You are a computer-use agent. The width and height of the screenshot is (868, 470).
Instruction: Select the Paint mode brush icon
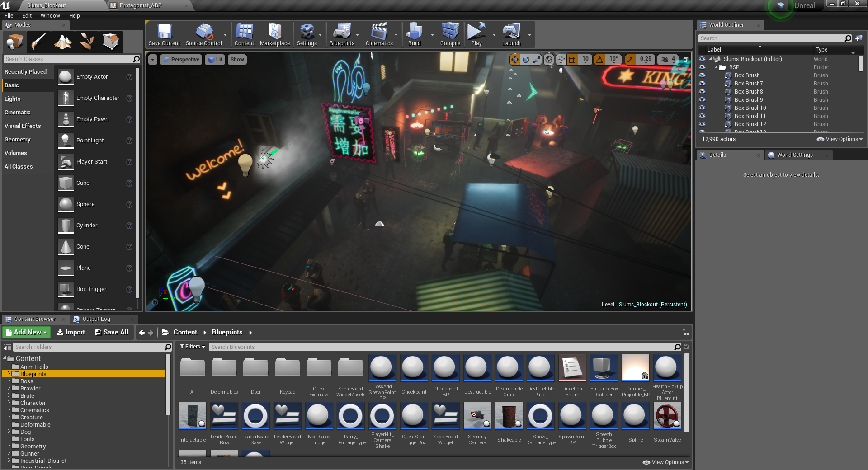click(x=38, y=42)
